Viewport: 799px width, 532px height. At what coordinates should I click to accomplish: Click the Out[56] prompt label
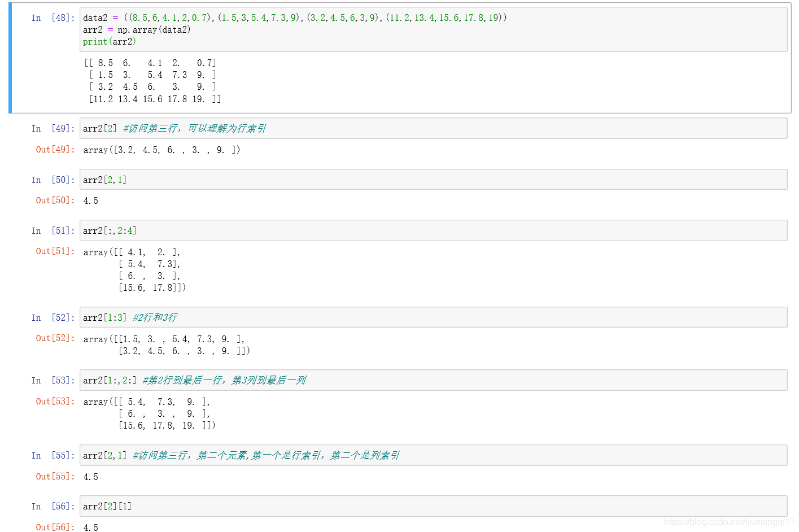coord(55,527)
